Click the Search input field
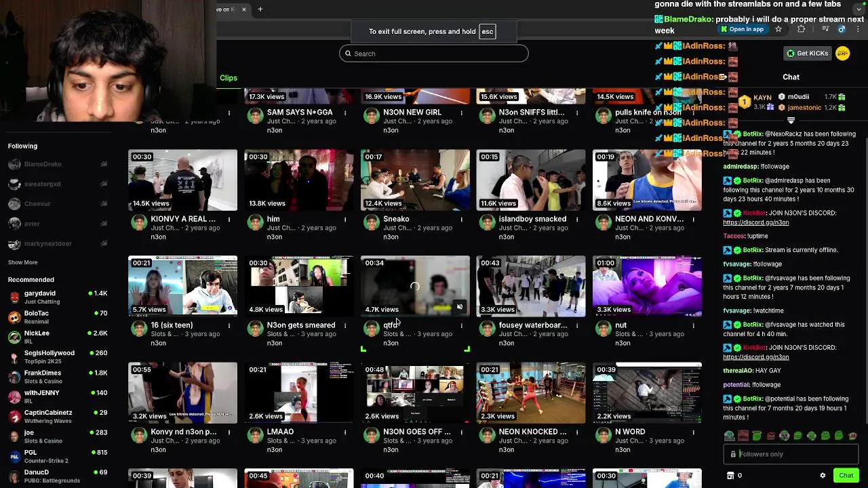This screenshot has height=488, width=868. click(434, 54)
